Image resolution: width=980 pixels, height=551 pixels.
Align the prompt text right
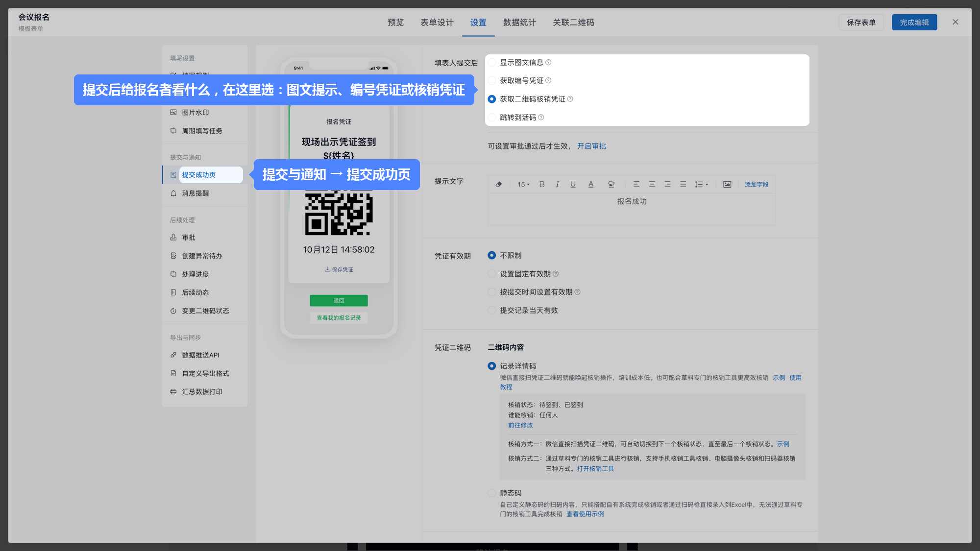tap(667, 184)
